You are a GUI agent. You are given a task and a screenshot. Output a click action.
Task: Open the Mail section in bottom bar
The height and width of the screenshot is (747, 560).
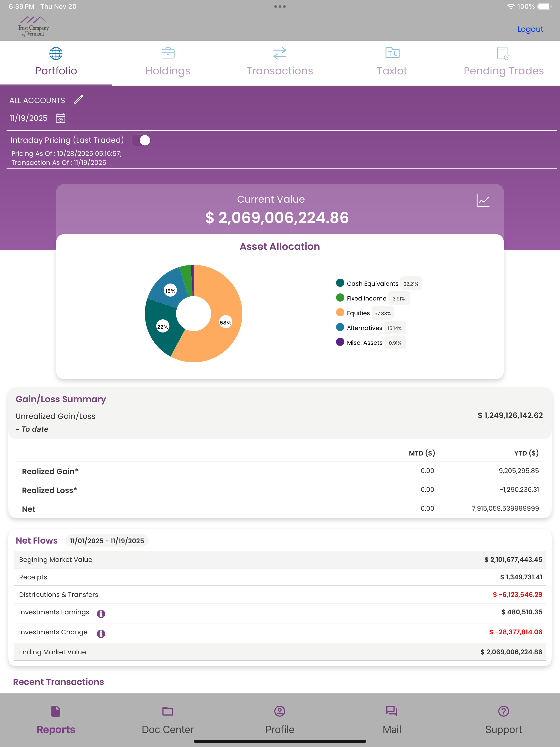pyautogui.click(x=392, y=720)
